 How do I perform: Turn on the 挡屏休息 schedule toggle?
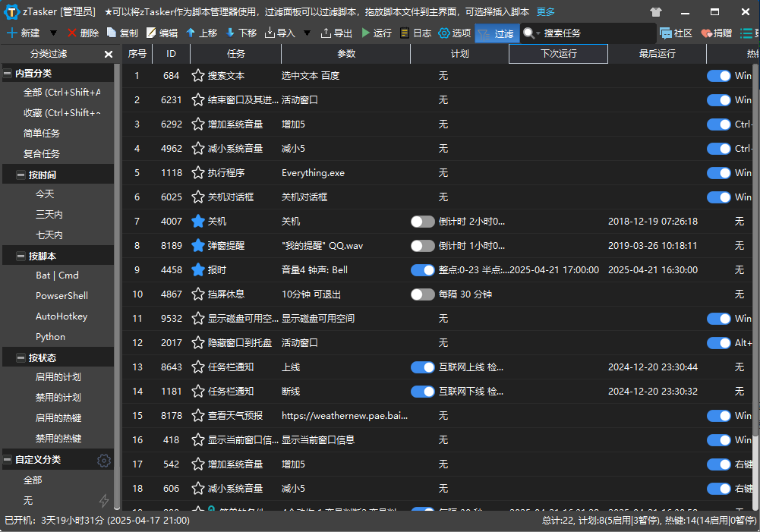[423, 294]
